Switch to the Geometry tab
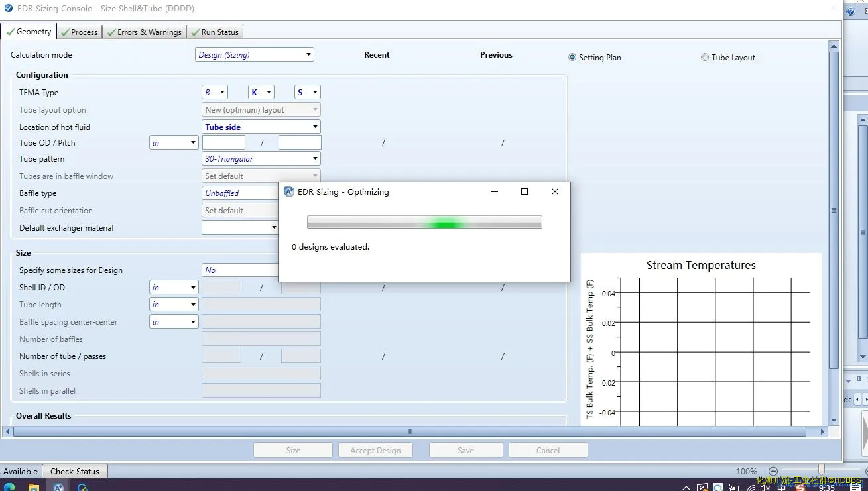 [29, 32]
